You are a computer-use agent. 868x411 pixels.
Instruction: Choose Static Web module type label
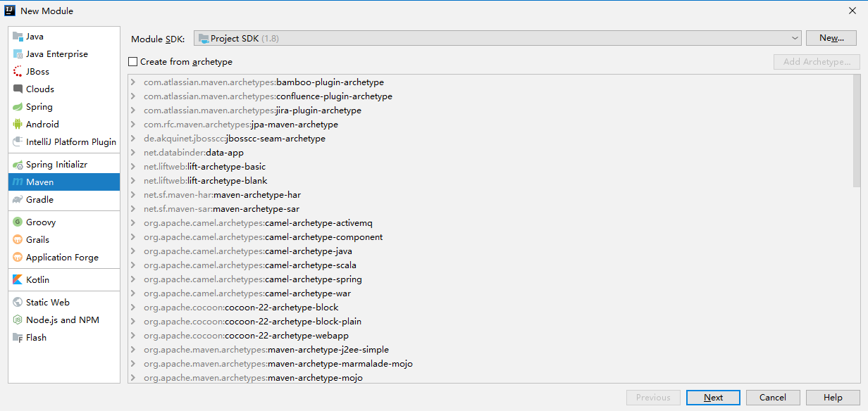(48, 303)
